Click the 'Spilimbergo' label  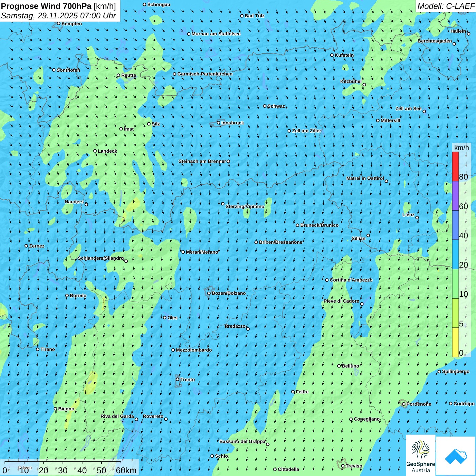[x=456, y=371]
